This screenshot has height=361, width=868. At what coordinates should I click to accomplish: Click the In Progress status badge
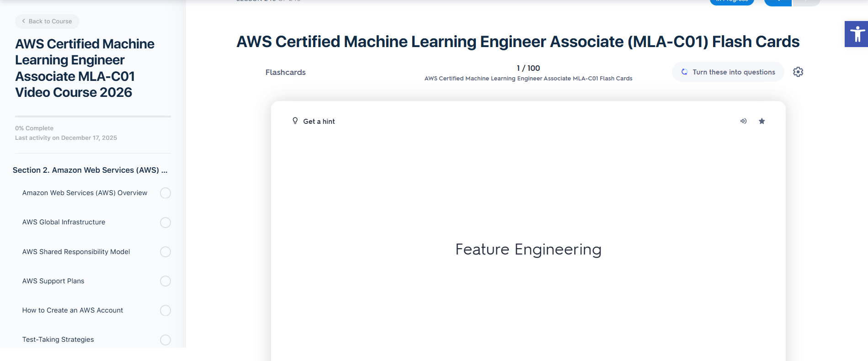(x=731, y=2)
